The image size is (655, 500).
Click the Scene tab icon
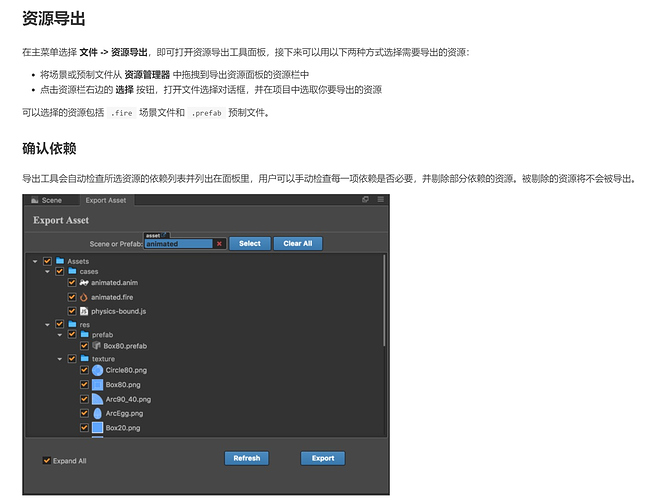pyautogui.click(x=35, y=200)
